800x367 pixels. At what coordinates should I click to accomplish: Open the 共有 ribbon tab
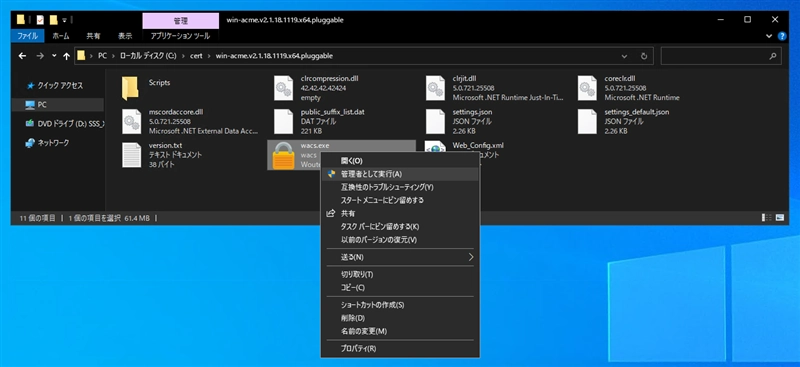click(x=93, y=36)
